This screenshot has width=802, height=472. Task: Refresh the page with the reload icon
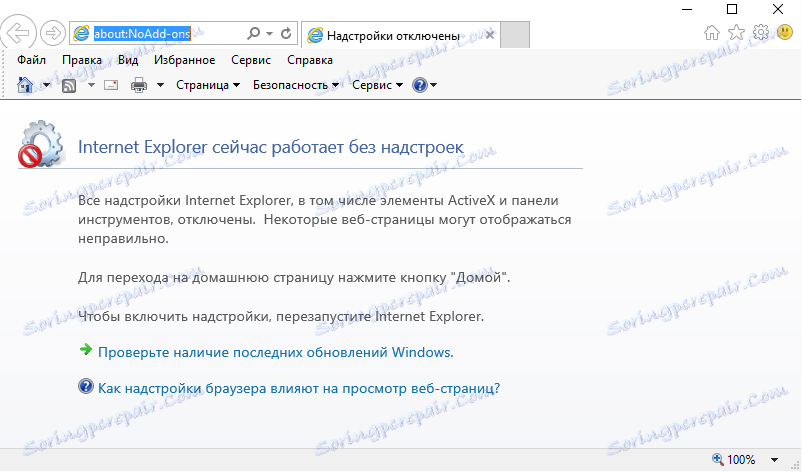[286, 33]
